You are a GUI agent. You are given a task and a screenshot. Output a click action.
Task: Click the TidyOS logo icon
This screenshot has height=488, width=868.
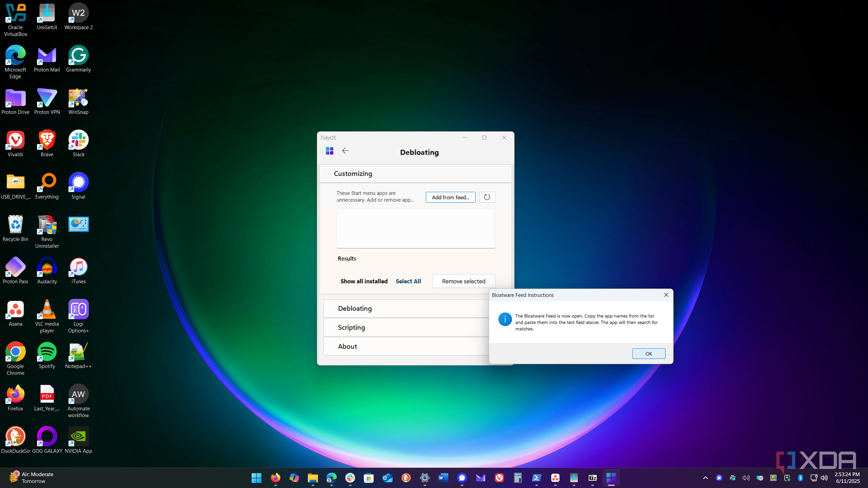[329, 151]
